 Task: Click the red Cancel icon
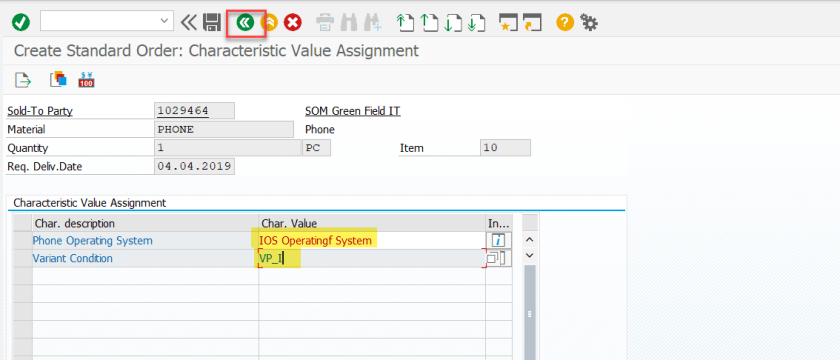click(x=293, y=22)
